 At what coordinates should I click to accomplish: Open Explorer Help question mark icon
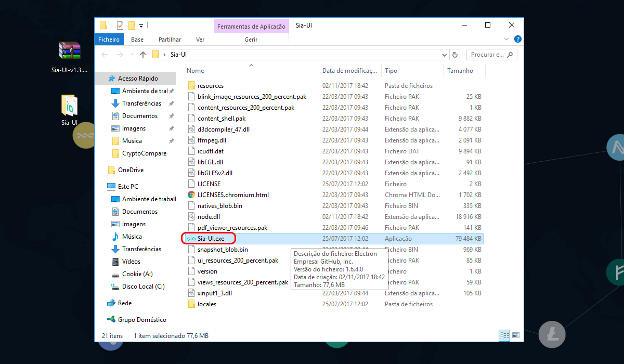(517, 40)
